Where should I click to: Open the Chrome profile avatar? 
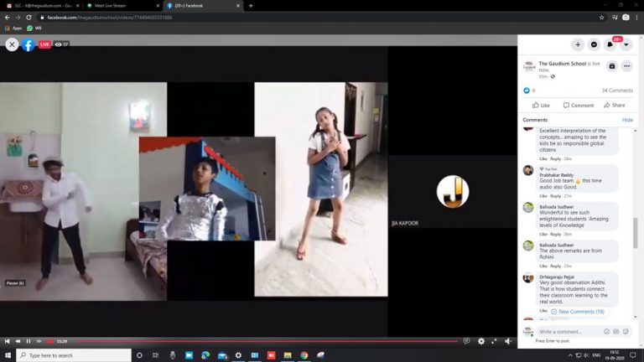coord(626,18)
